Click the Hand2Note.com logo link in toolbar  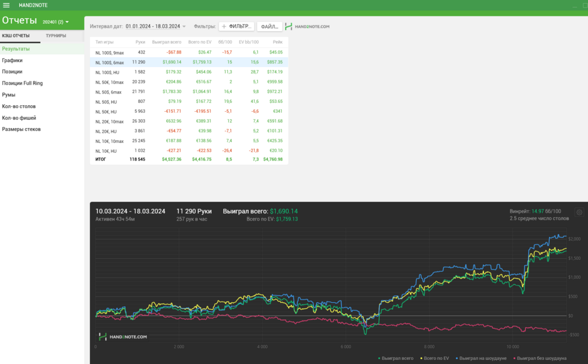point(307,26)
